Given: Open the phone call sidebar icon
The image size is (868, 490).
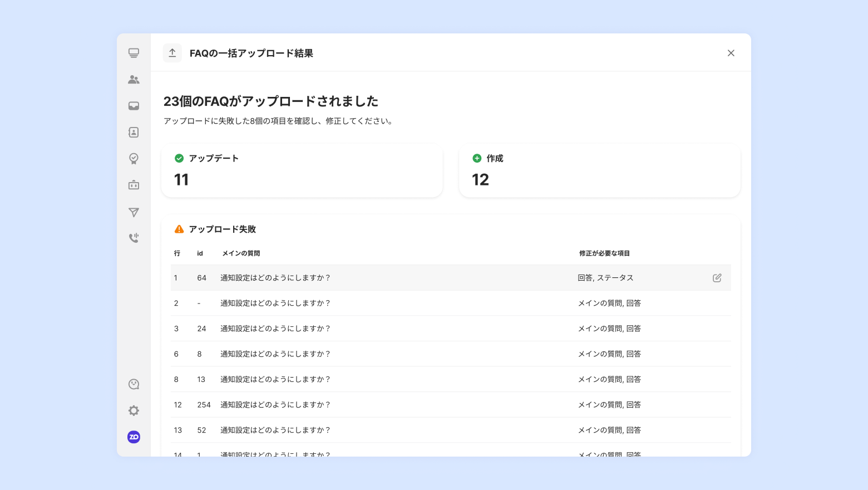Looking at the screenshot, I should click(134, 238).
